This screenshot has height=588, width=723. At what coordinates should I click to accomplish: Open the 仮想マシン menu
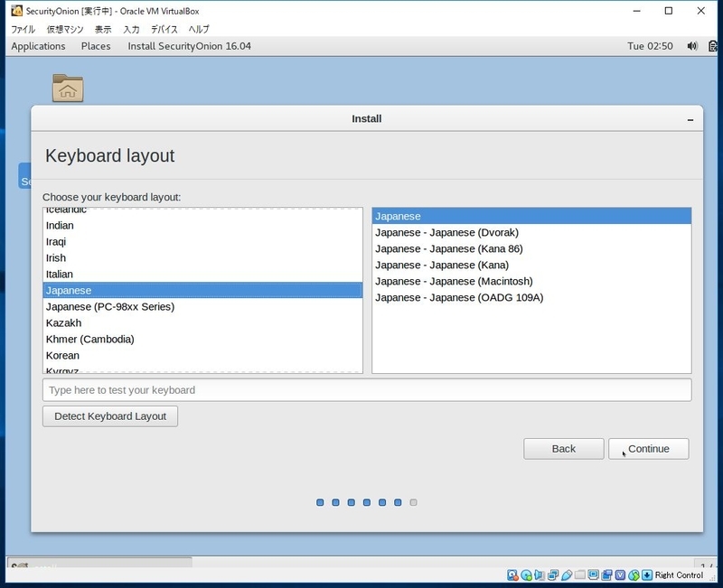65,29
